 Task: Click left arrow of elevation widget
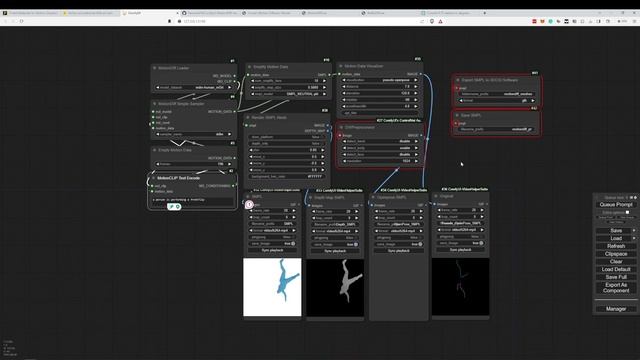click(344, 93)
